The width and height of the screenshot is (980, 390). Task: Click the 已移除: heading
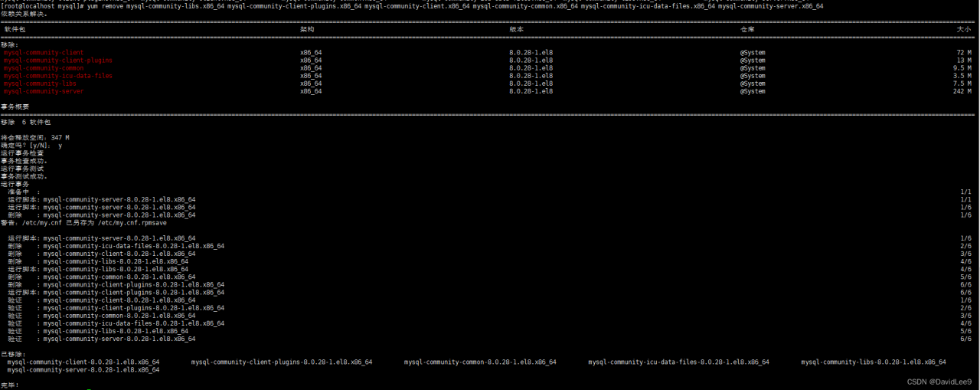(13, 354)
